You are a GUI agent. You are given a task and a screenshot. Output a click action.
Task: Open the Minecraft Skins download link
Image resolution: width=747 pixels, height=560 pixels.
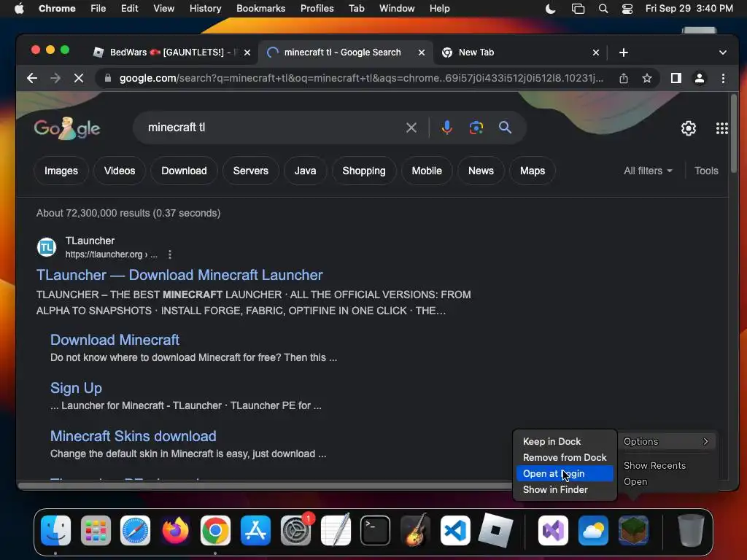pyautogui.click(x=133, y=436)
